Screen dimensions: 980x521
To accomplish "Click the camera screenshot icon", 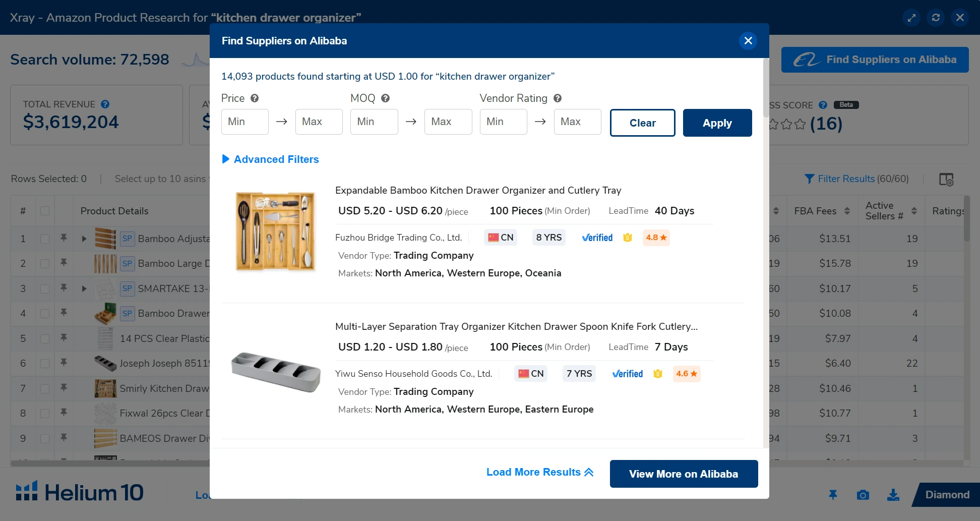I will coord(863,495).
